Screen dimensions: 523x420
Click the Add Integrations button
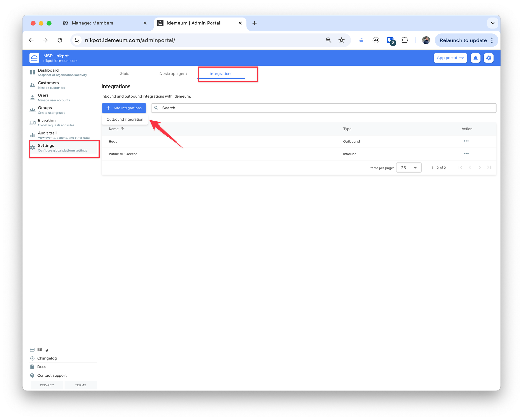point(124,108)
